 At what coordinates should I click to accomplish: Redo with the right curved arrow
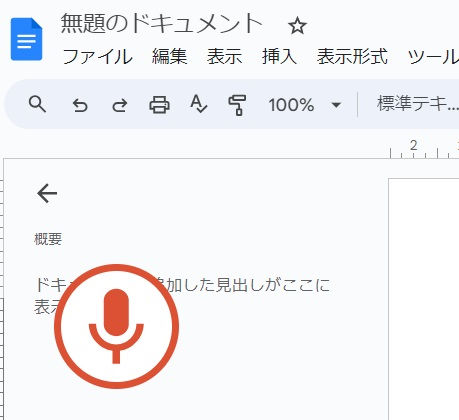coord(119,105)
